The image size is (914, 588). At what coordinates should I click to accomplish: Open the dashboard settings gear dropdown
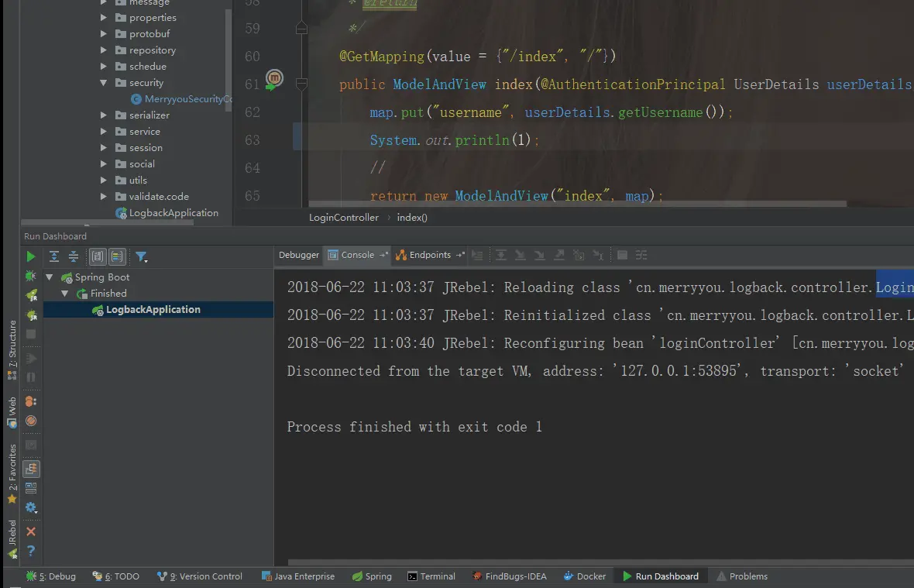point(31,507)
